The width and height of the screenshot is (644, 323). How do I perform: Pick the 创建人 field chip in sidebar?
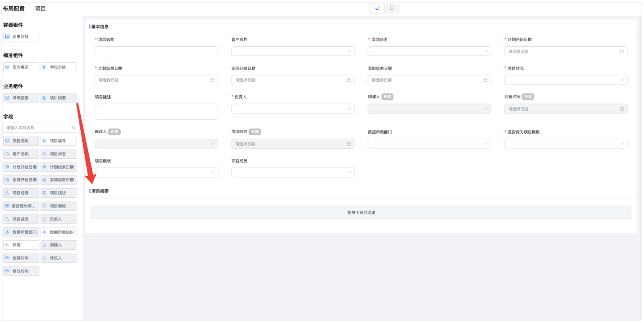pyautogui.click(x=59, y=245)
